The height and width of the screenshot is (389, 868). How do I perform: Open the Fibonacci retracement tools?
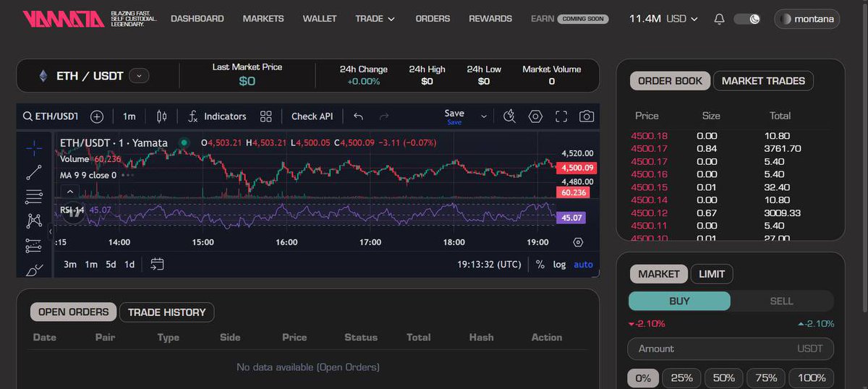point(34,196)
